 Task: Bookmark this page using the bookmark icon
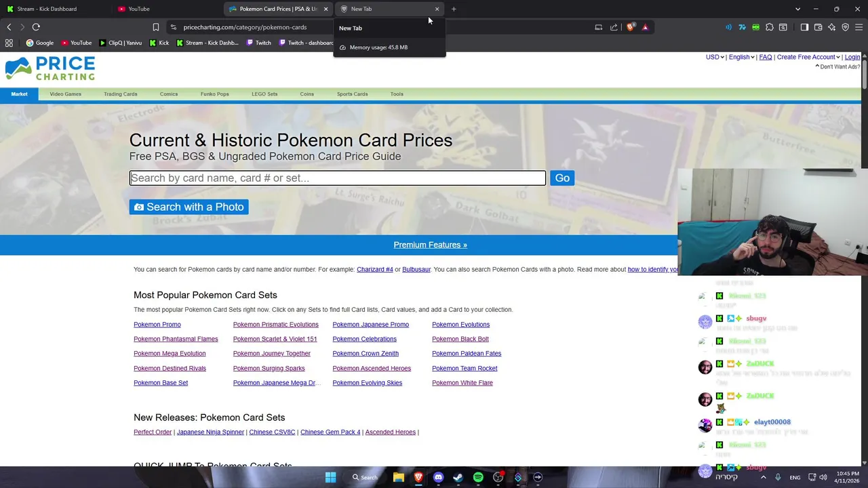(x=156, y=27)
